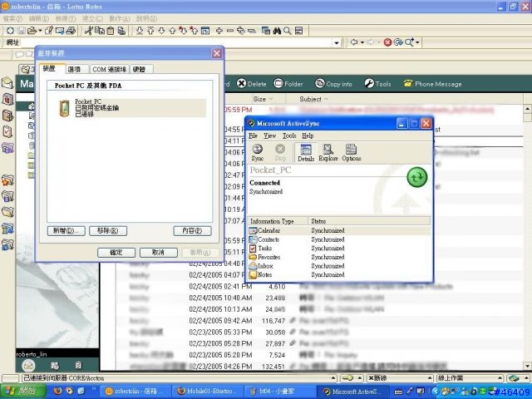Click the mail list scrollbar up arrow
532x399 pixels.
pos(528,109)
